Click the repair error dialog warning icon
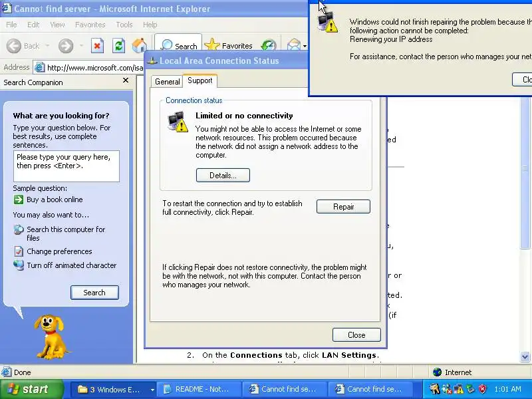 tap(327, 23)
